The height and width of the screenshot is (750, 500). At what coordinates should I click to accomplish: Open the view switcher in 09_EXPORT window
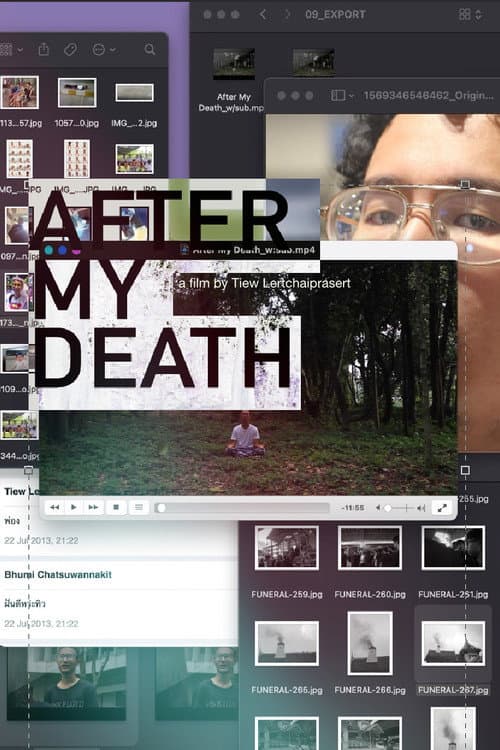(x=470, y=14)
